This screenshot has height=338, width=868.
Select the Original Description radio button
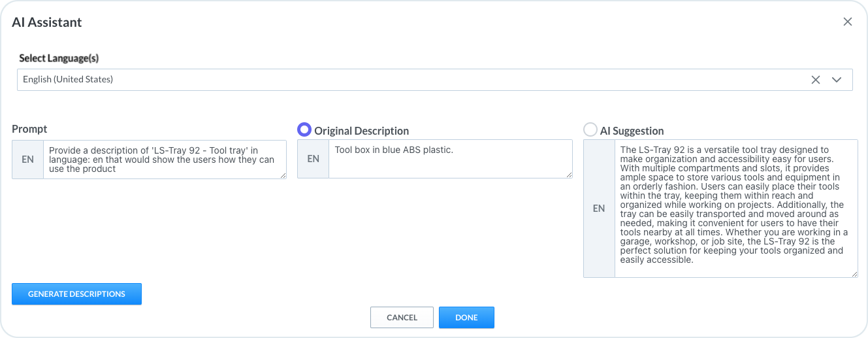(x=304, y=130)
